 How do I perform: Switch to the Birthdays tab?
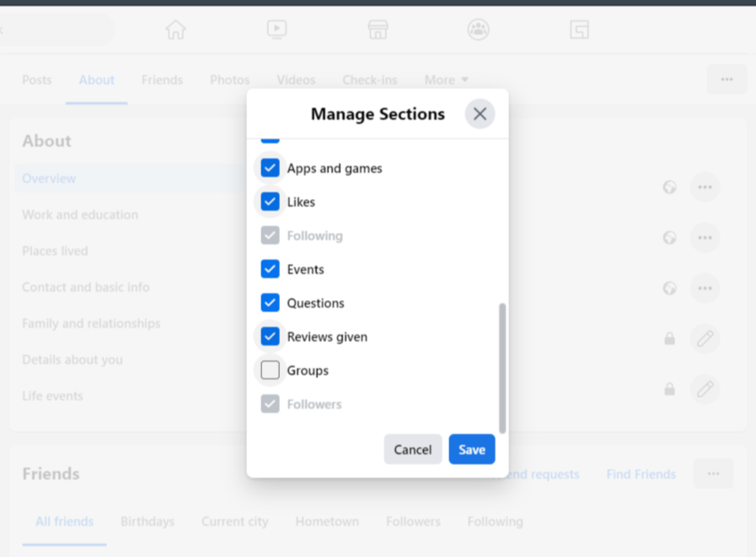tap(147, 522)
